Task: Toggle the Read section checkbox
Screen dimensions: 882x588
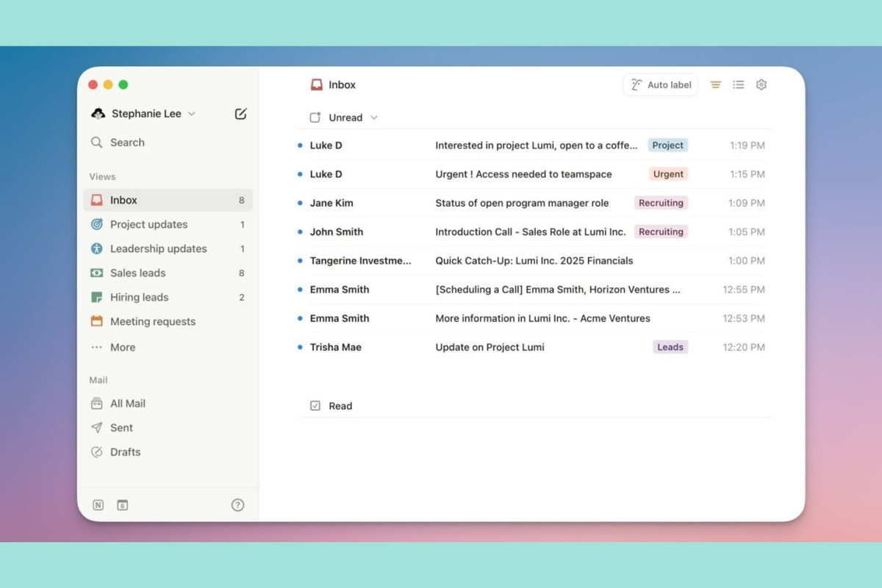Action: point(315,406)
